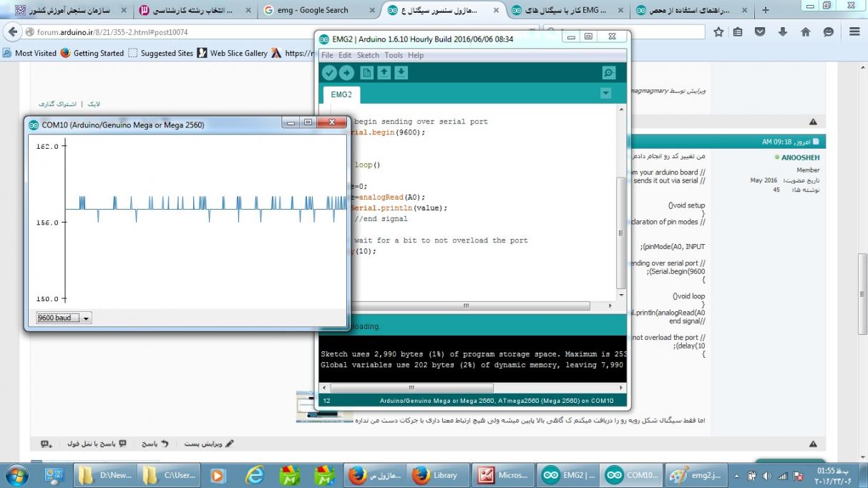The height and width of the screenshot is (488, 868).
Task: Click Firefox back navigation button
Action: pos(13,32)
